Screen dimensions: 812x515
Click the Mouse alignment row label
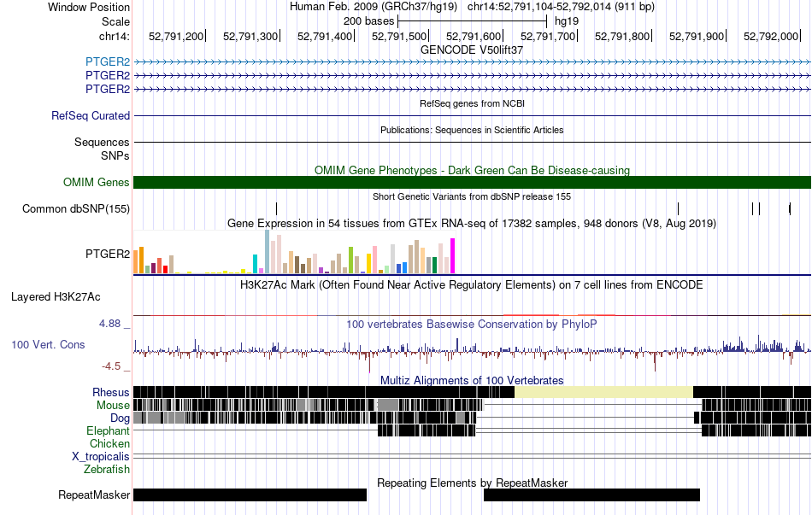(113, 406)
